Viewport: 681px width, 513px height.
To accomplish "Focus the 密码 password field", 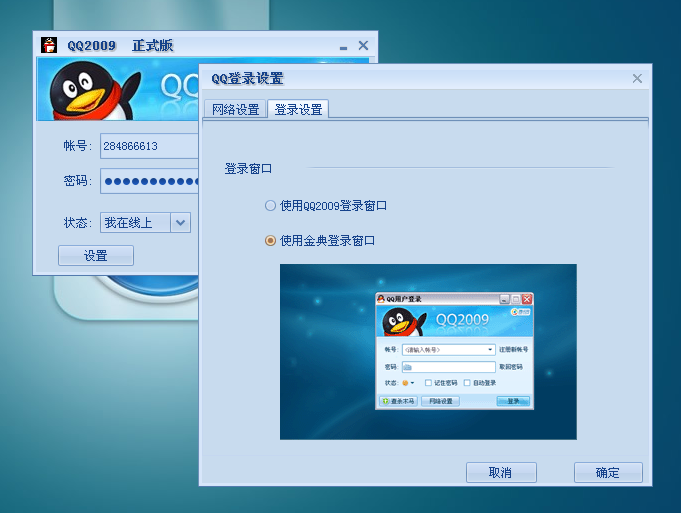I will (149, 181).
